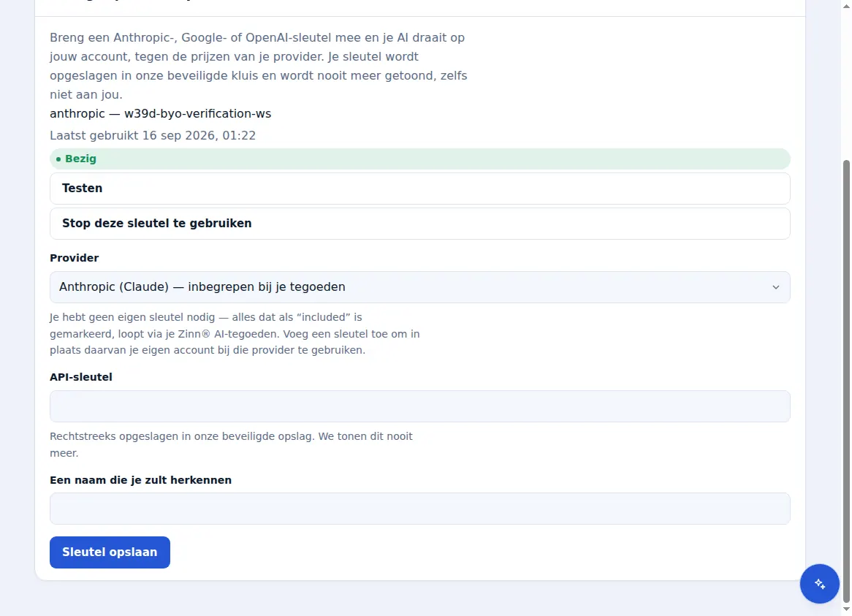The width and height of the screenshot is (852, 616).
Task: Click the scrollbar up arrow
Action: pos(846,5)
